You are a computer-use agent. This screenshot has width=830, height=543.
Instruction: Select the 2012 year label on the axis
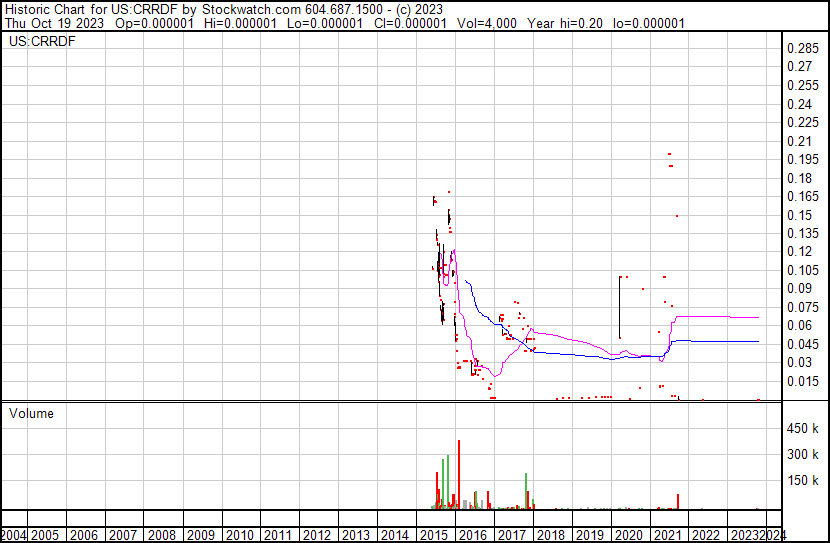coord(317,535)
